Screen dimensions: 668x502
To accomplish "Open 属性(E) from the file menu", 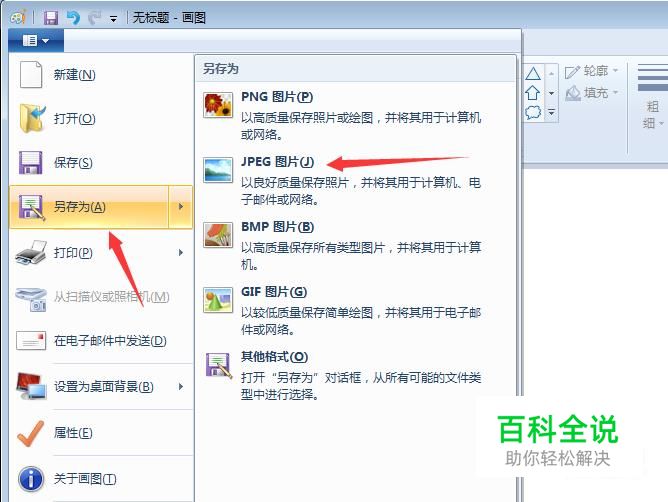I will click(101, 433).
